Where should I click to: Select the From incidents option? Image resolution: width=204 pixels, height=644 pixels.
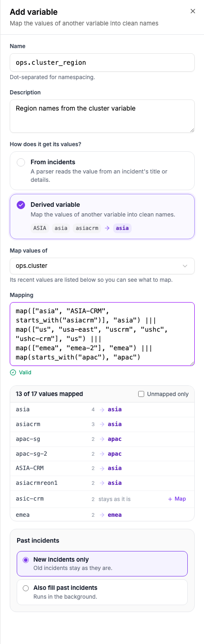pyautogui.click(x=102, y=171)
